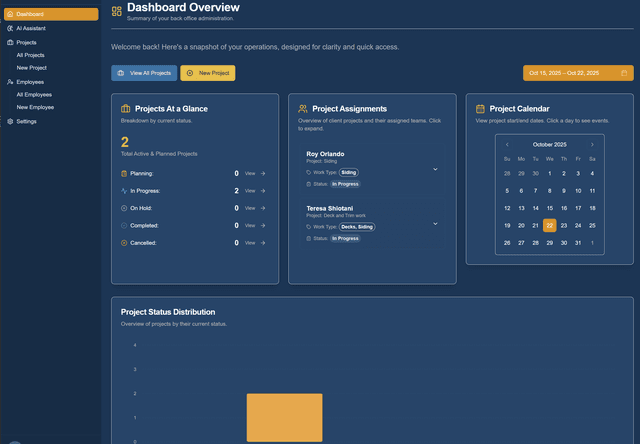Select October 31 on the calendar

(x=578, y=243)
